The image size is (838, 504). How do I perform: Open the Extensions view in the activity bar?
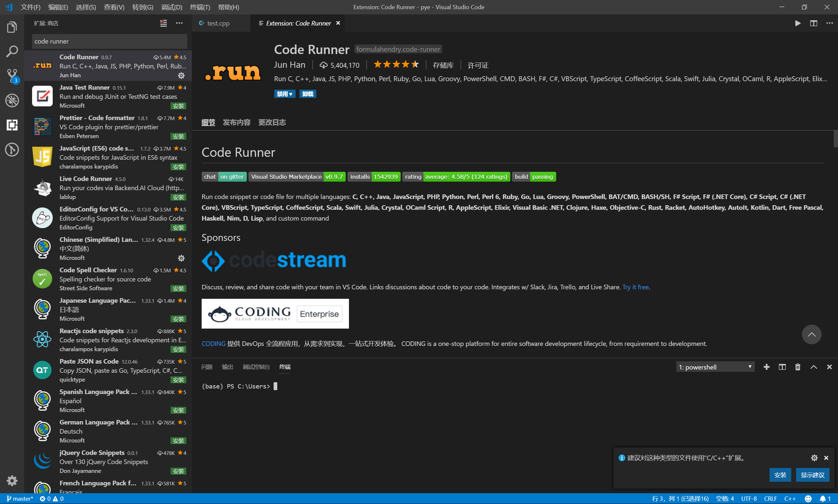coord(12,125)
